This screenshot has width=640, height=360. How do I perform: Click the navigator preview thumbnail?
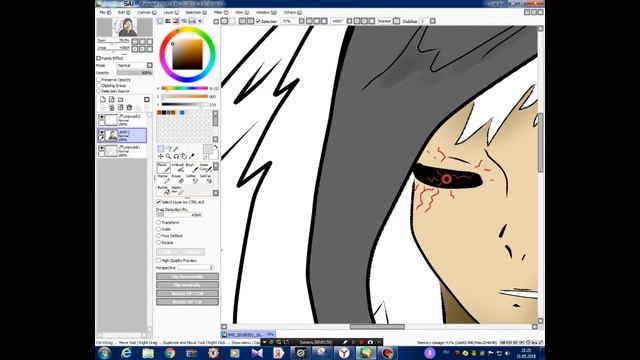click(125, 27)
